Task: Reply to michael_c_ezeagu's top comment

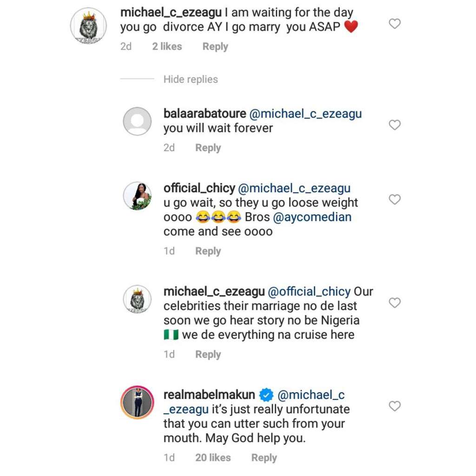Action: pos(215,46)
